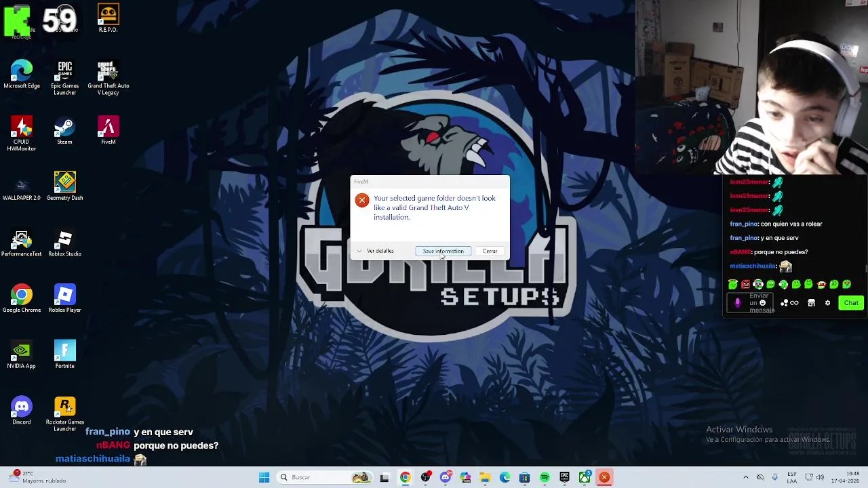Launch Geometry Dash desktop shortcut
The image size is (868, 488).
pyautogui.click(x=64, y=187)
